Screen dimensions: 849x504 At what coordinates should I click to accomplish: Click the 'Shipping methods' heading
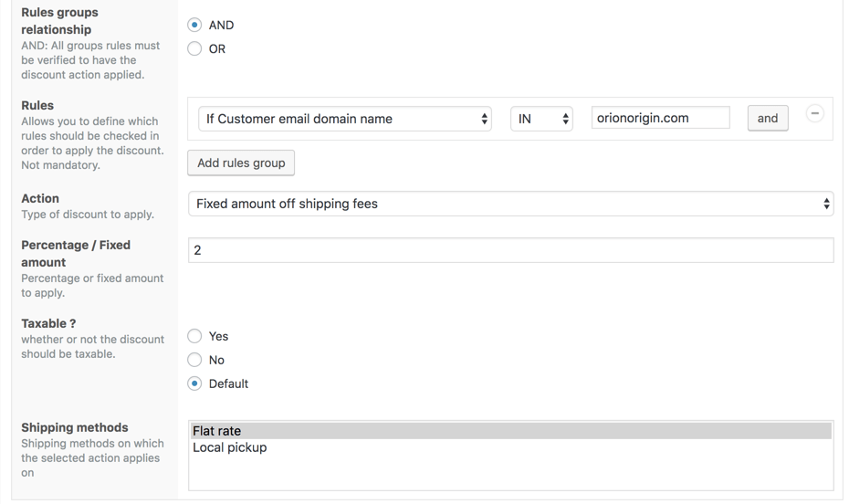pyautogui.click(x=75, y=427)
